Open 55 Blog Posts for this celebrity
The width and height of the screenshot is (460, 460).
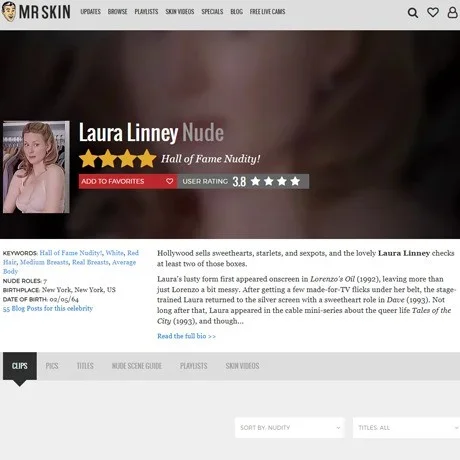click(x=48, y=308)
